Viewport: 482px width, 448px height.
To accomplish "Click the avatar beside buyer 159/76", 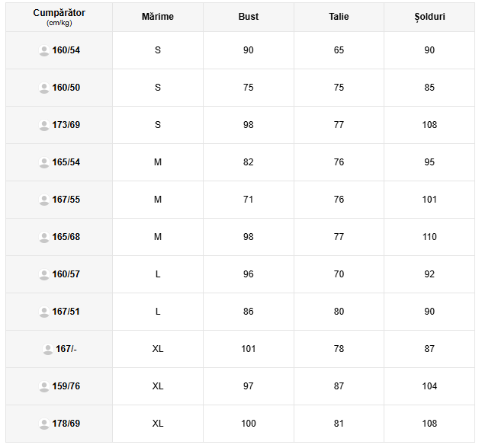I will coord(44,386).
